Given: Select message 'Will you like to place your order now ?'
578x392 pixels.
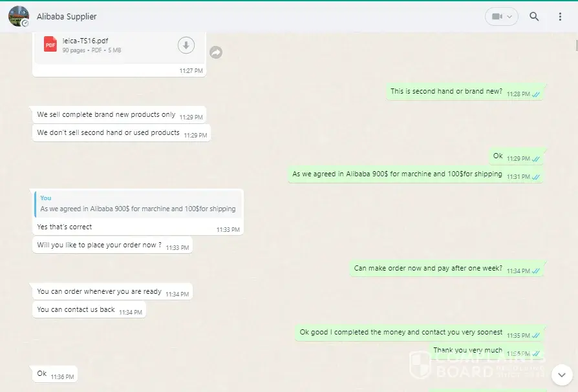Looking at the screenshot, I should coord(112,245).
